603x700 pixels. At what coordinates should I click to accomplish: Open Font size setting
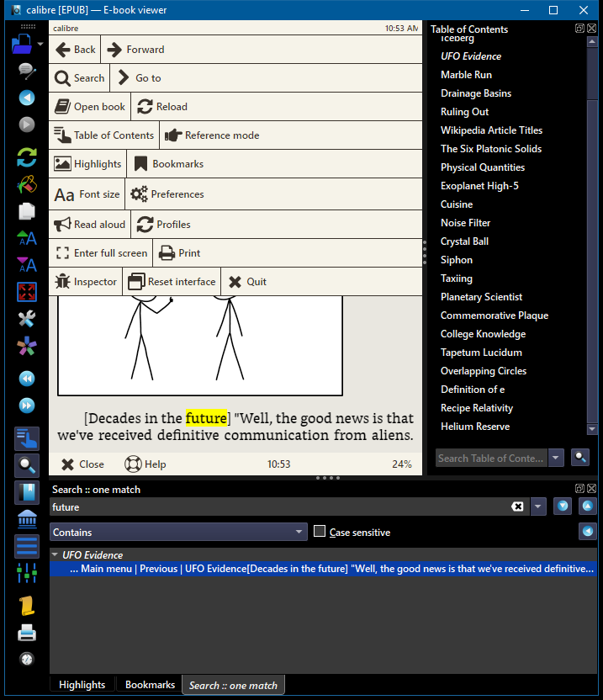coord(87,194)
